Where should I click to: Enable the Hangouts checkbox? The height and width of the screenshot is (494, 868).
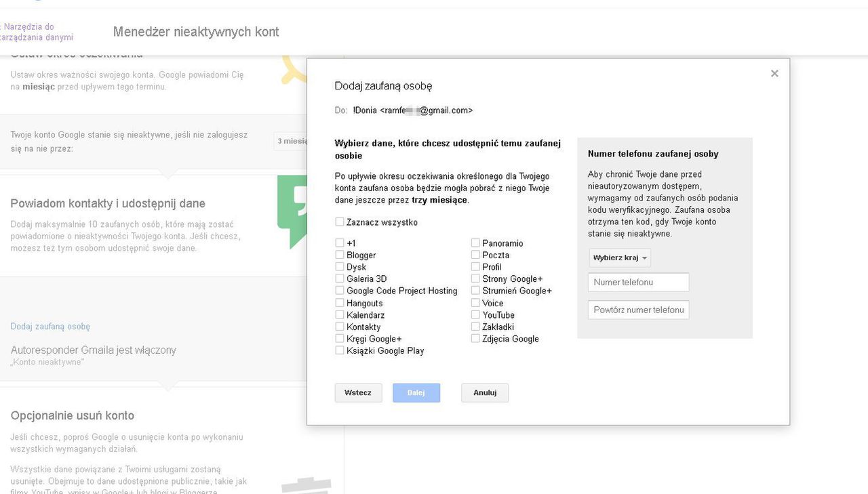(x=339, y=303)
